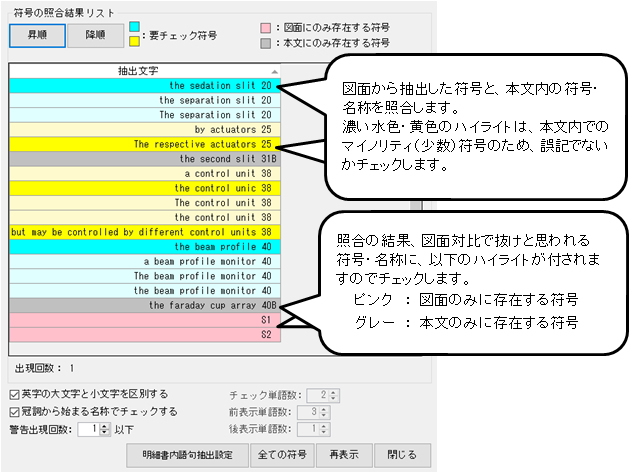Select row "the sedation slit 20"
633x473 pixels.
(x=145, y=86)
